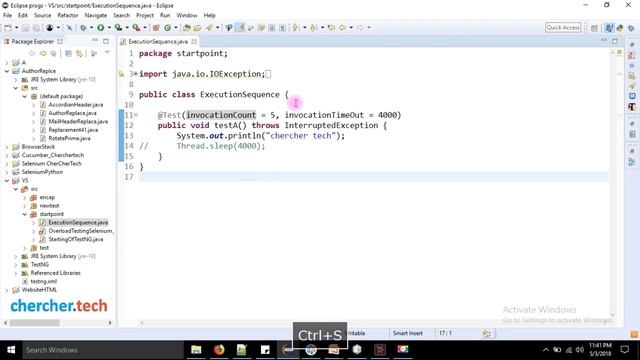
Task: Minimize the Package Explorer view
Action: [95, 41]
